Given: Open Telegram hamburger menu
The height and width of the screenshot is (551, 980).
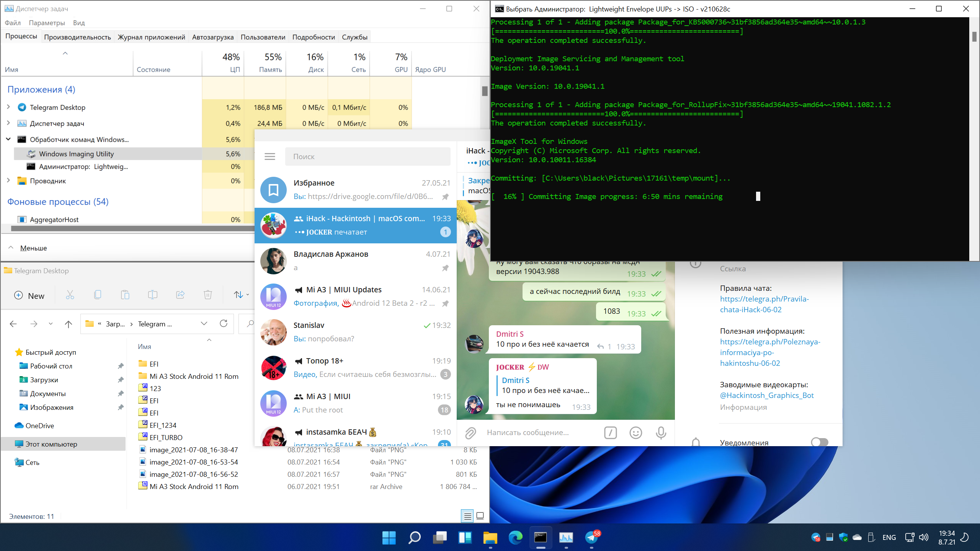Looking at the screenshot, I should (270, 156).
